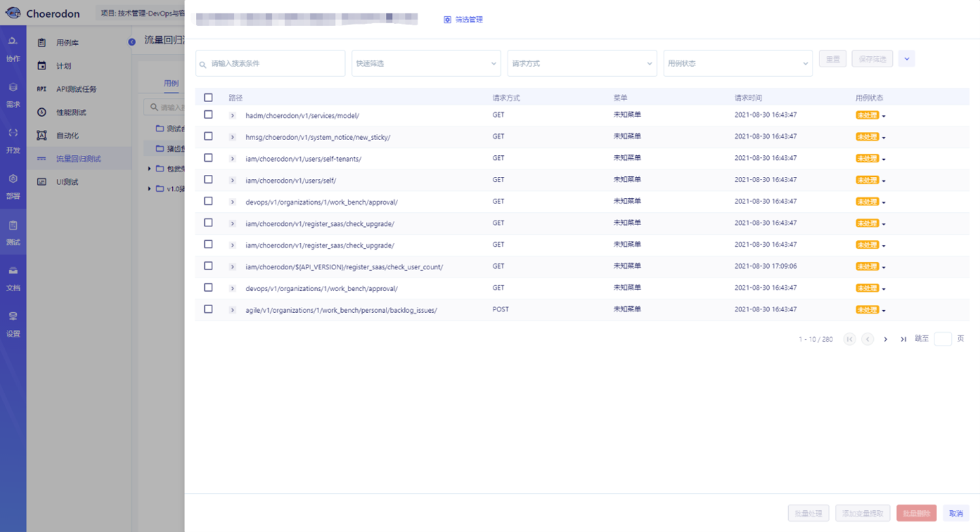Expand the iam/choerodon/v1/users/self/ row
This screenshot has height=532, width=980.
click(x=232, y=180)
